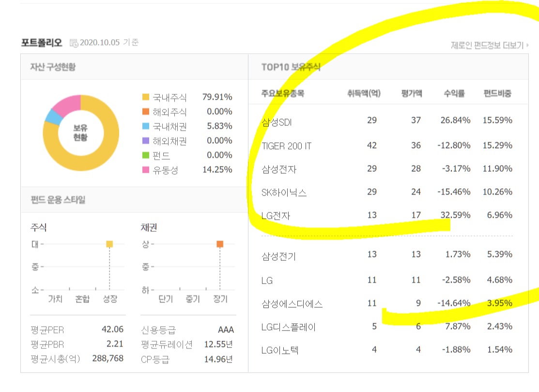The image size is (539, 392).
Task: Select the 삼성전기 holding name
Action: pyautogui.click(x=278, y=256)
